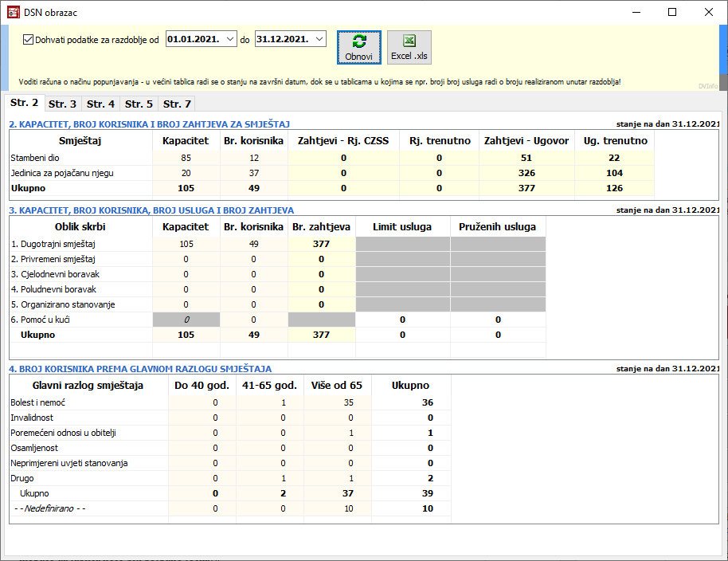Viewport: 728px width, 561px height.
Task: Click the 'Pomoć u kući' row label
Action: (37, 320)
